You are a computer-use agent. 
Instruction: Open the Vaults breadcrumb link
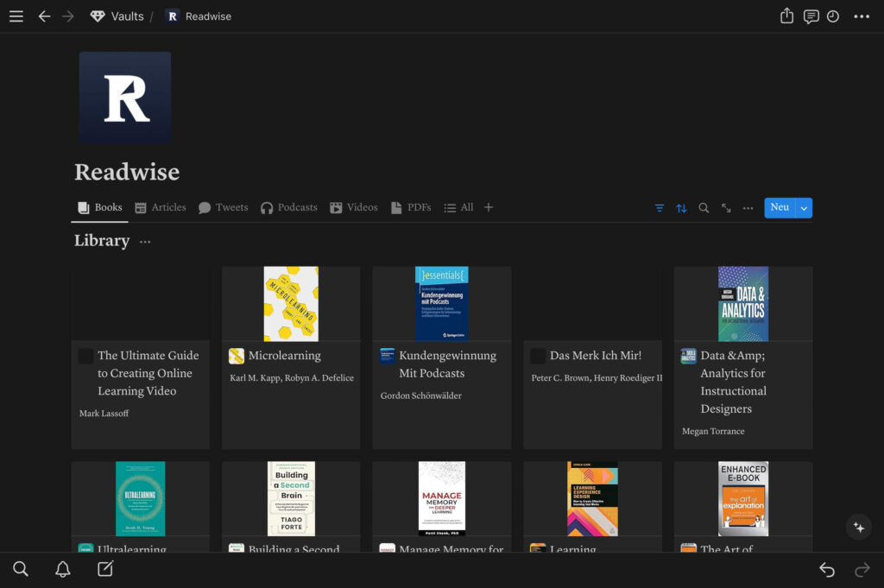117,15
